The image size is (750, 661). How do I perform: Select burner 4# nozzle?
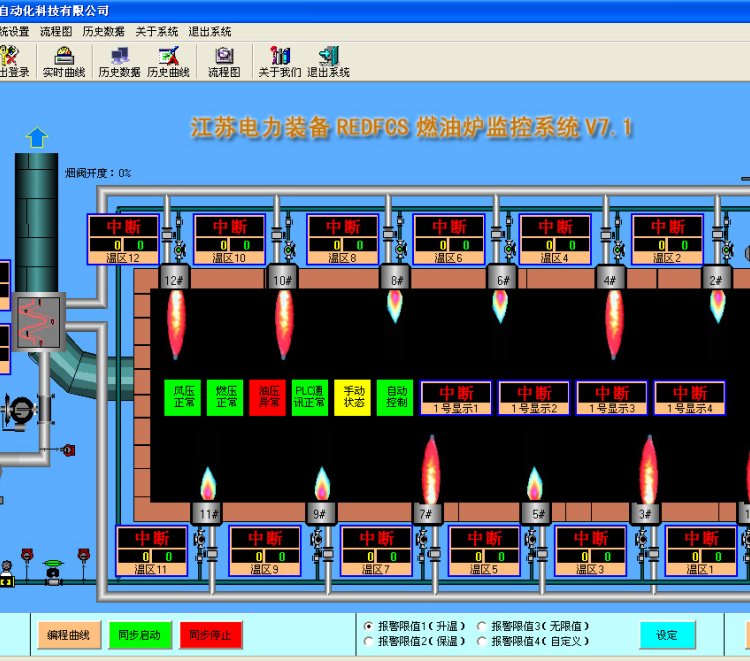(x=610, y=277)
